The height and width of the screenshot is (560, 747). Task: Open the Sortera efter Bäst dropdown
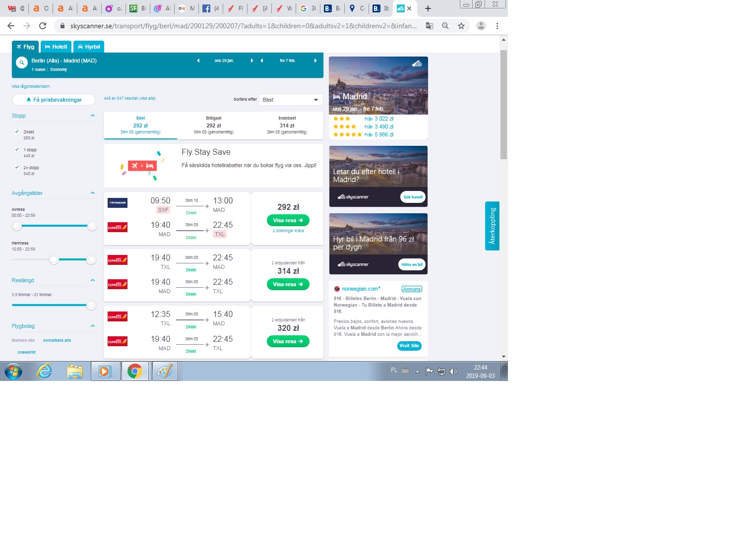(x=291, y=100)
